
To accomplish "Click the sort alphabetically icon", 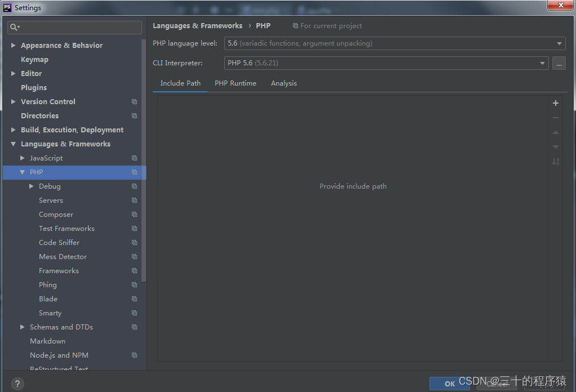I will (556, 162).
